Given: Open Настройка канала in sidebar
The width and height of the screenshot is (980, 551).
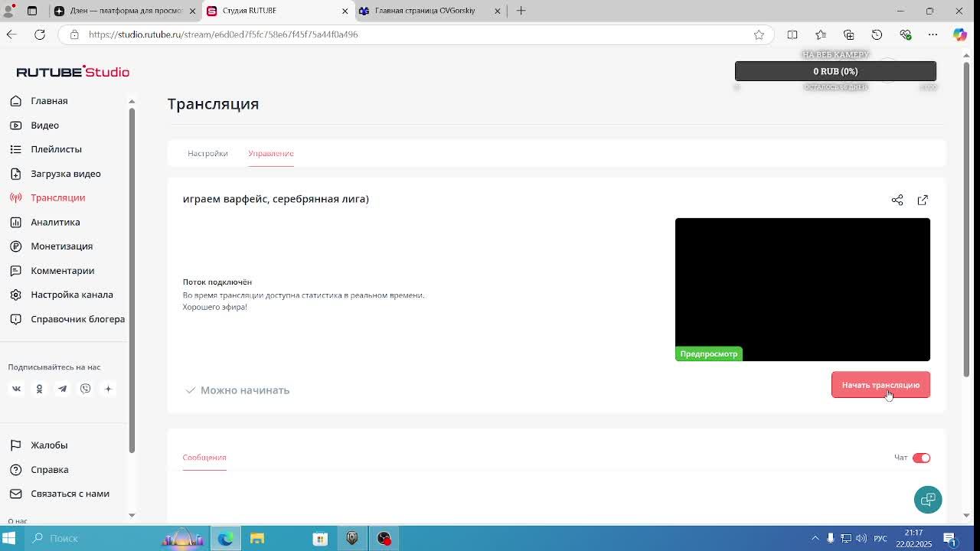Looking at the screenshot, I should [x=71, y=295].
